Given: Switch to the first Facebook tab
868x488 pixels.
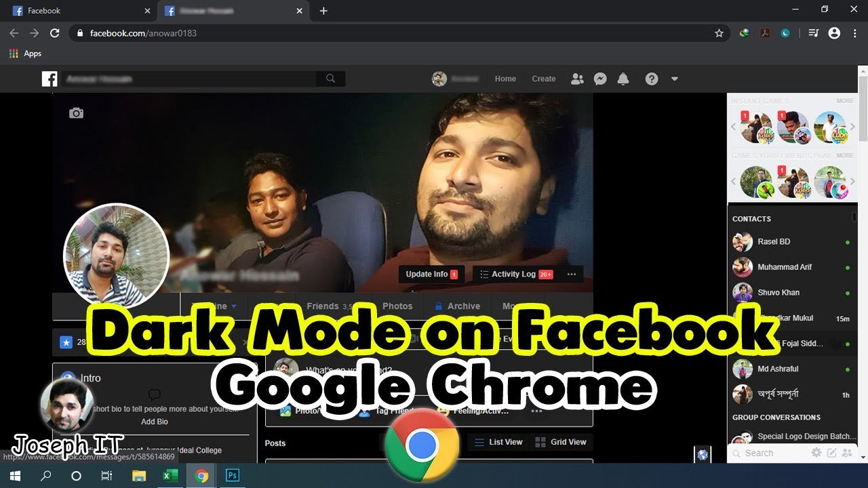Looking at the screenshot, I should point(81,11).
